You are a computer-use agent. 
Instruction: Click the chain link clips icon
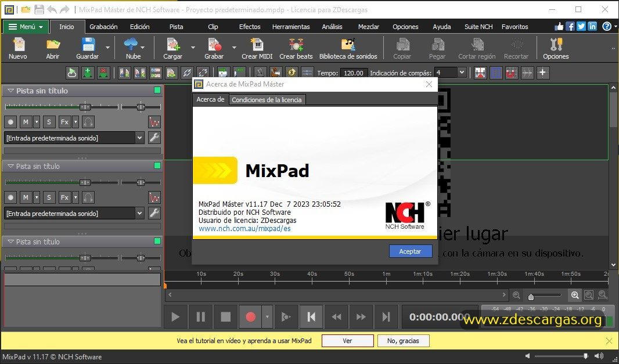tap(187, 73)
